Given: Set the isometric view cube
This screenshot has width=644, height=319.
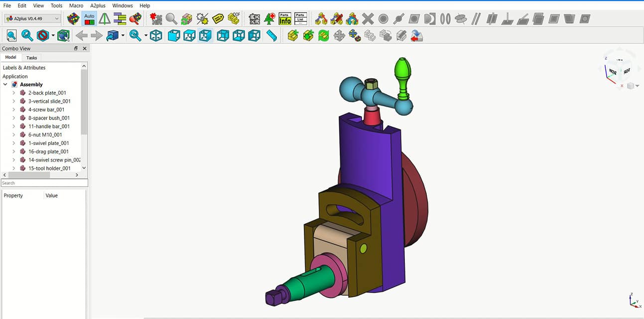Looking at the screenshot, I should (156, 35).
